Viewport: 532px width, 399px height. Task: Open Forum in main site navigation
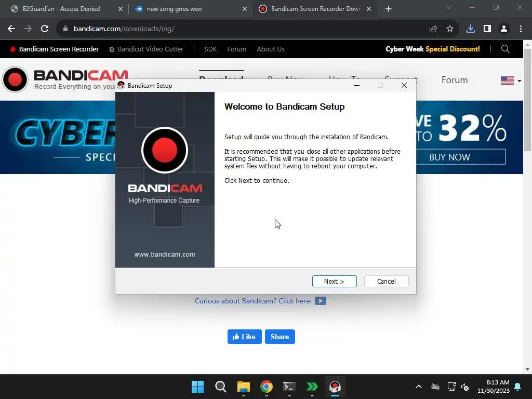tap(454, 80)
